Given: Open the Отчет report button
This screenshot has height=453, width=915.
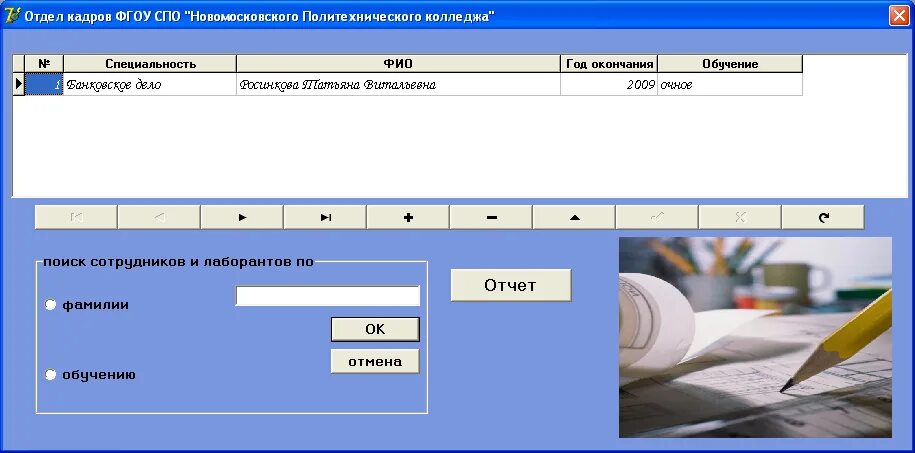Looking at the screenshot, I should [511, 285].
